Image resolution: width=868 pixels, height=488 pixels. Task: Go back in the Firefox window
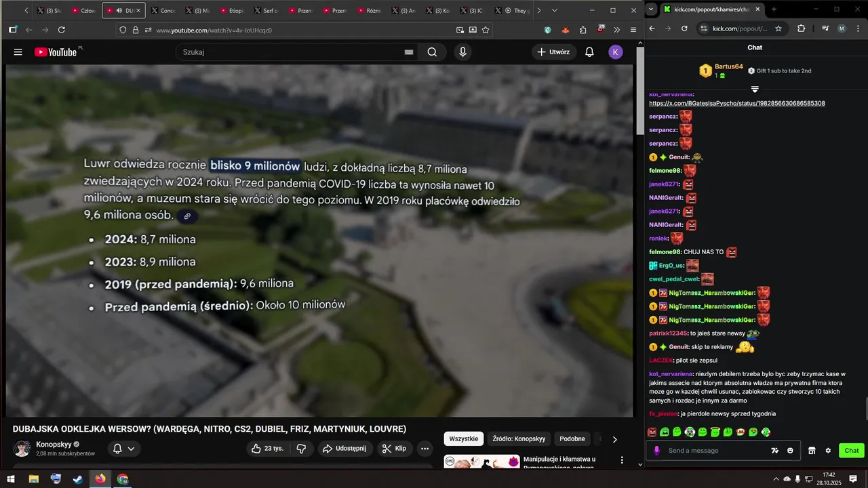click(28, 30)
